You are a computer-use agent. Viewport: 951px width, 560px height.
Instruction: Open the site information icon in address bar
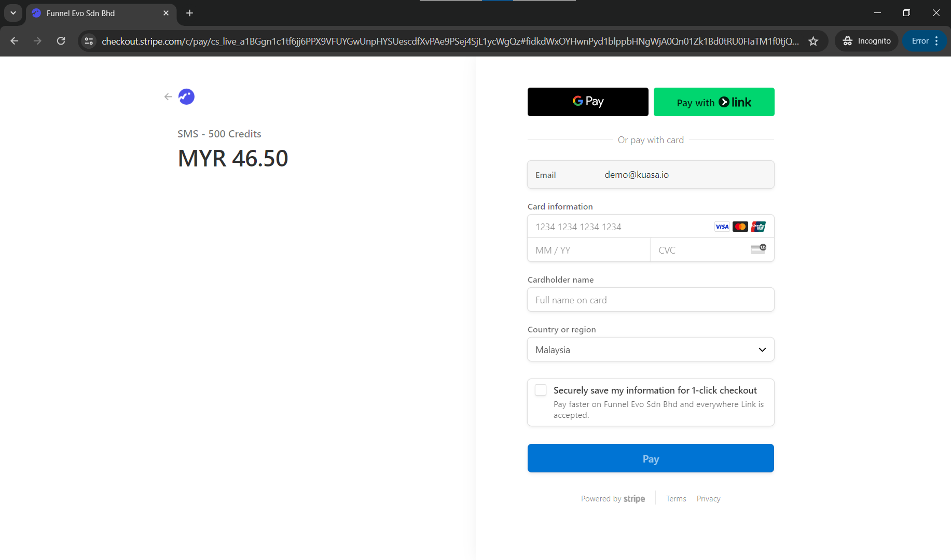coord(89,41)
